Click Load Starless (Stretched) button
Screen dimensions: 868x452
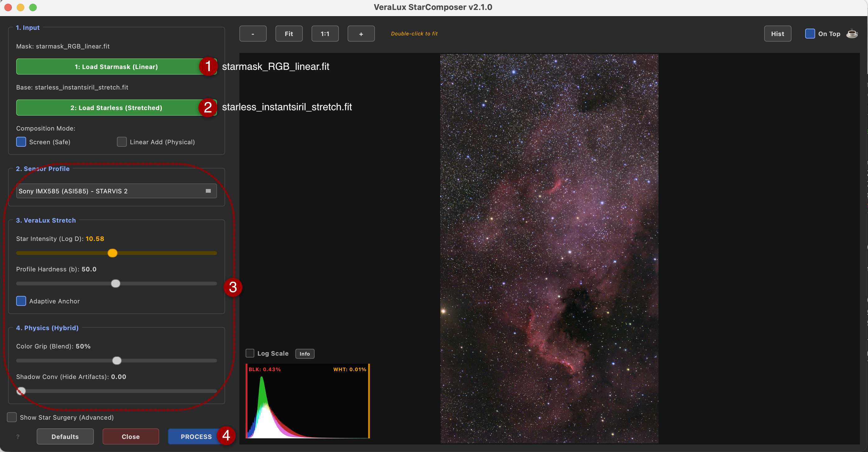pyautogui.click(x=116, y=108)
